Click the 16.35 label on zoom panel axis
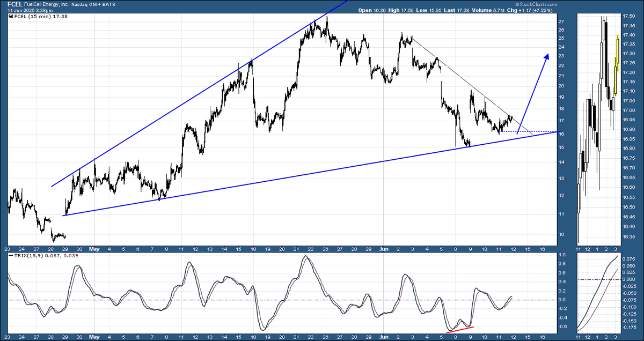 tap(629, 236)
